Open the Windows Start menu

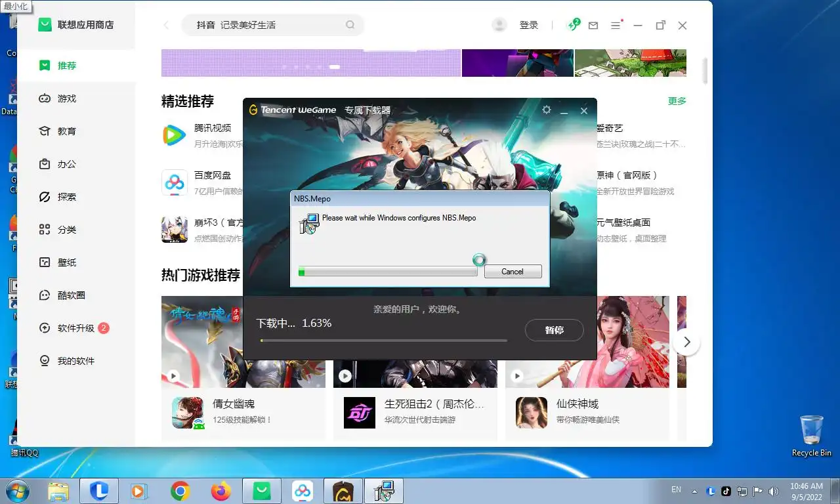coord(16,491)
